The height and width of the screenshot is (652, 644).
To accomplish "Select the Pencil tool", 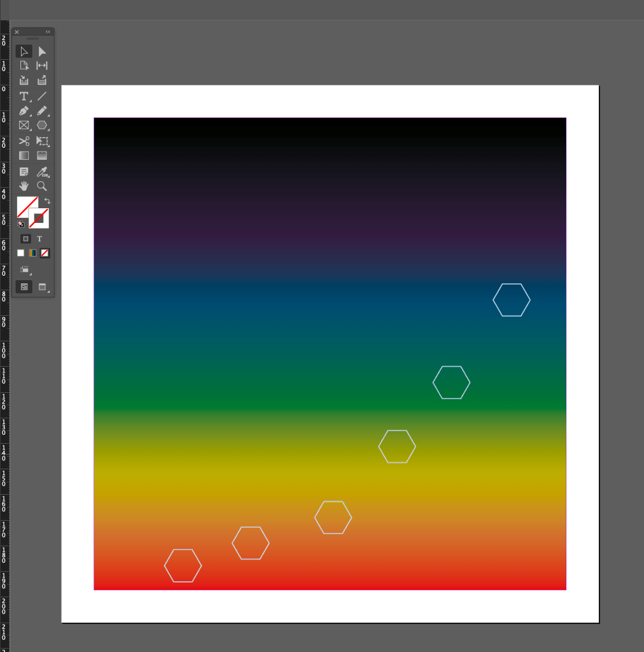I will coord(42,111).
